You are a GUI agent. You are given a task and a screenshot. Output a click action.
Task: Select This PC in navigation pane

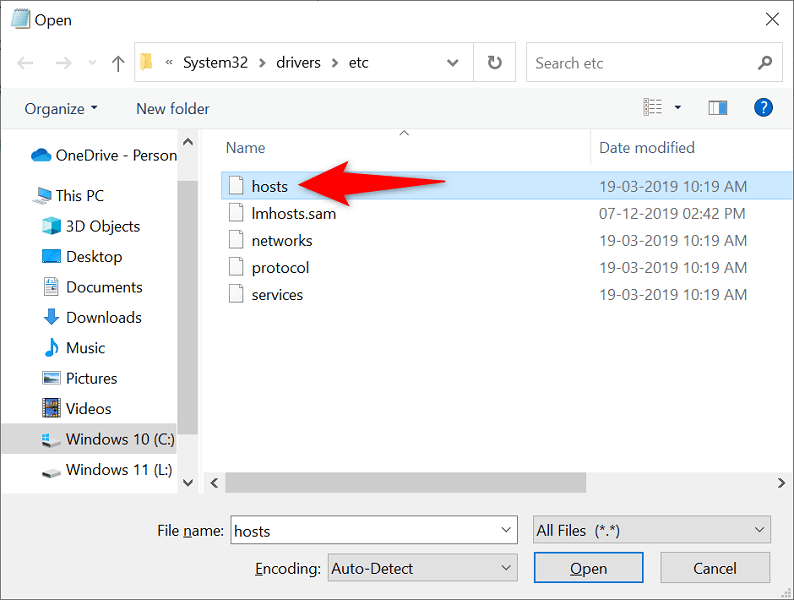click(x=68, y=195)
